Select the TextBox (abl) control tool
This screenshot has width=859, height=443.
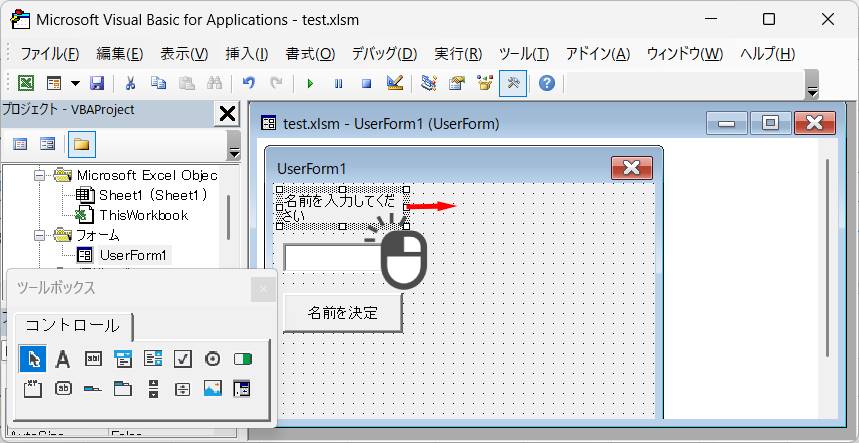(x=93, y=359)
